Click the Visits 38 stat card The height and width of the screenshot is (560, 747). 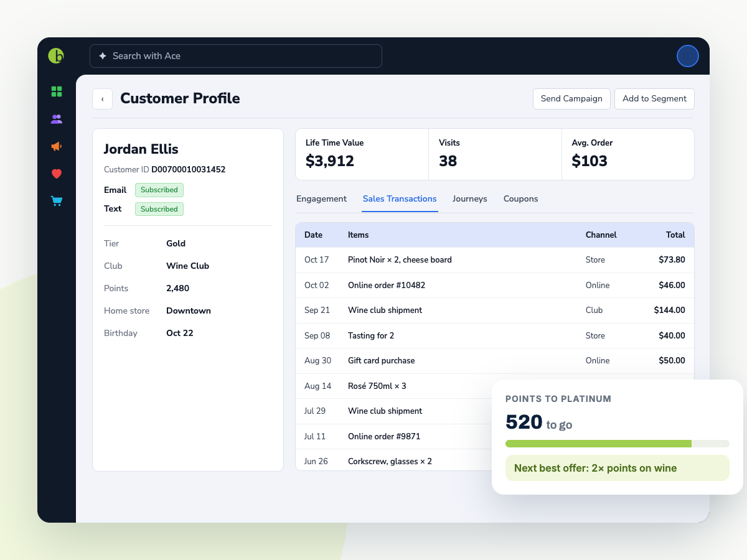click(496, 154)
